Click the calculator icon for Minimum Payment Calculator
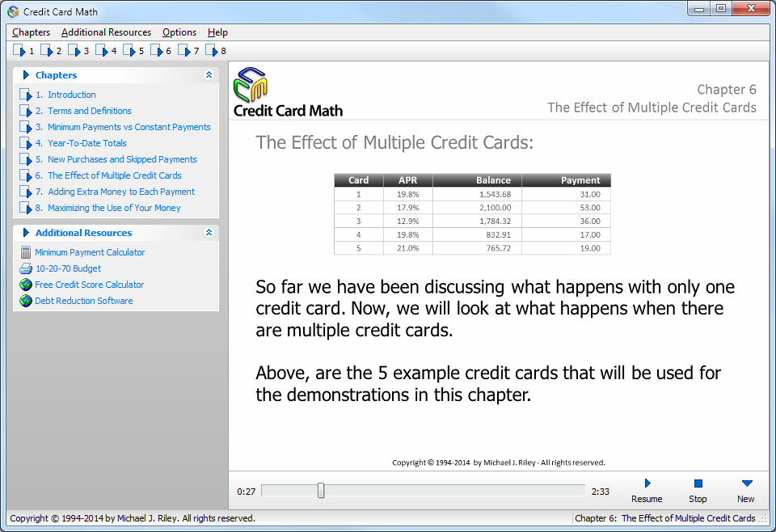This screenshot has height=532, width=776. (26, 252)
